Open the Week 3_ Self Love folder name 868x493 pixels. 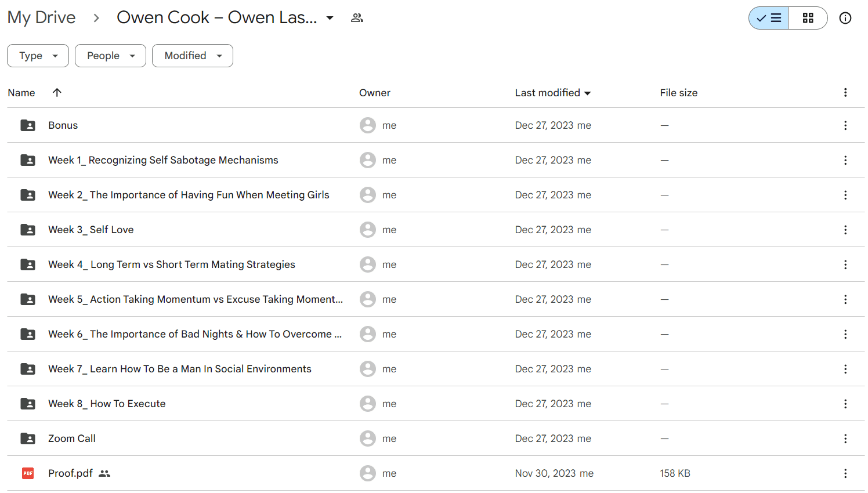coord(91,230)
